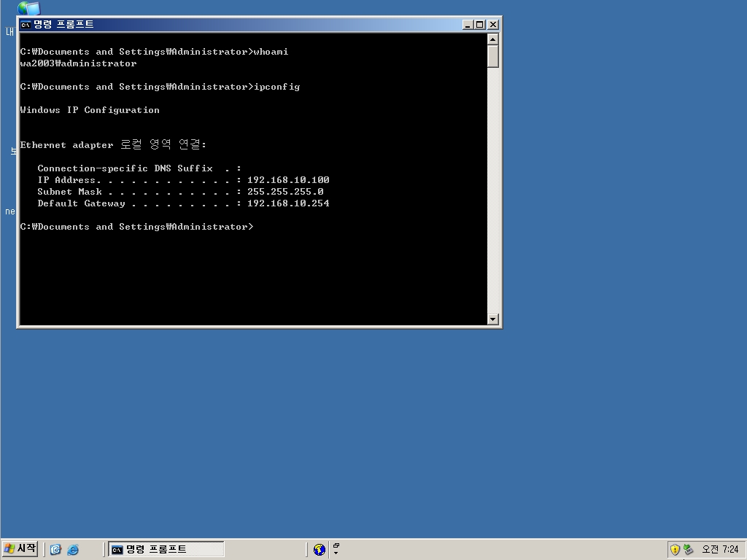The image size is (747, 560).
Task: Launch Internet Explorer from Quick Launch
Action: (x=73, y=550)
